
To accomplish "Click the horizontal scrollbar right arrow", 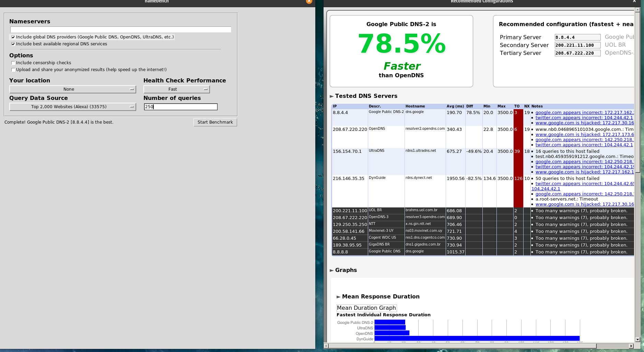I will coord(631,346).
